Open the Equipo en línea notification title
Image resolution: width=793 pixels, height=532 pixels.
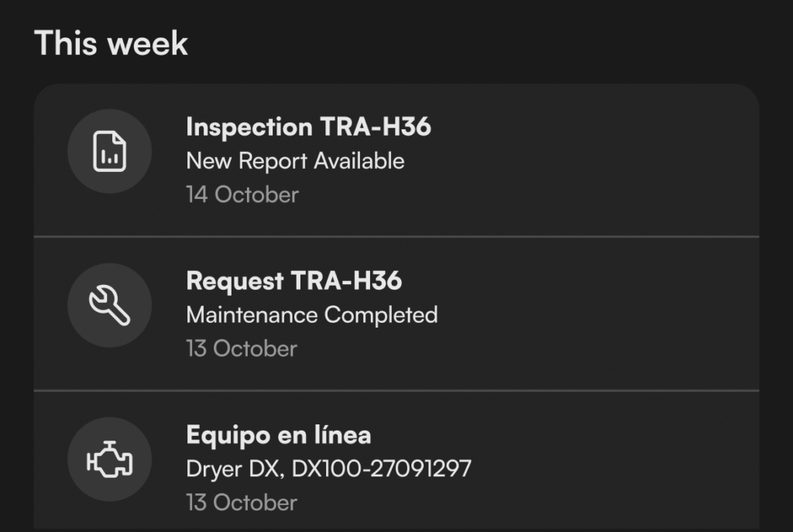pyautogui.click(x=278, y=435)
